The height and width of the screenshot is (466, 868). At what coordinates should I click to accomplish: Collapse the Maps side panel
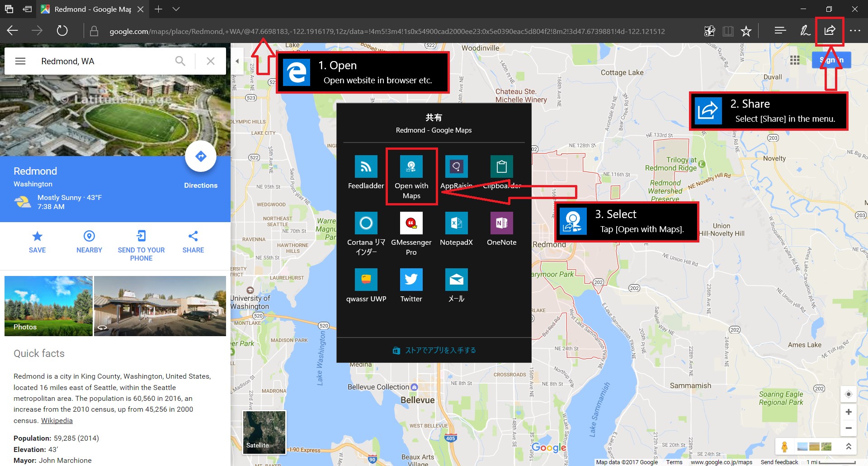(x=237, y=61)
